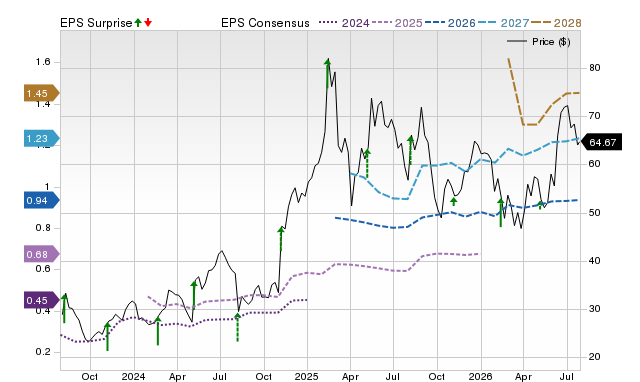The width and height of the screenshot is (640, 382).
Task: Click the '0.2' EPS axis label
Action: coord(43,352)
